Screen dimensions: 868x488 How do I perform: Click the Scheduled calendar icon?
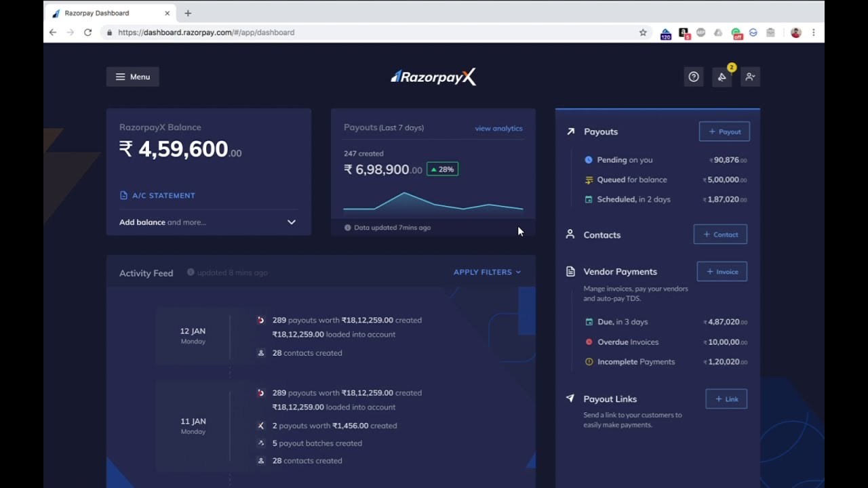[x=589, y=199]
